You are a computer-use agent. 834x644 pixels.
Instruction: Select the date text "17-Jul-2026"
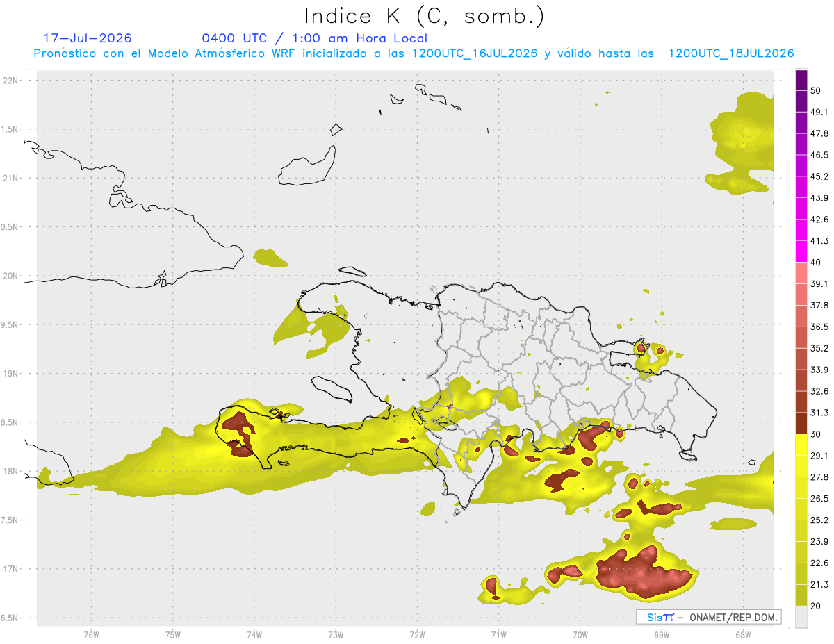point(88,38)
